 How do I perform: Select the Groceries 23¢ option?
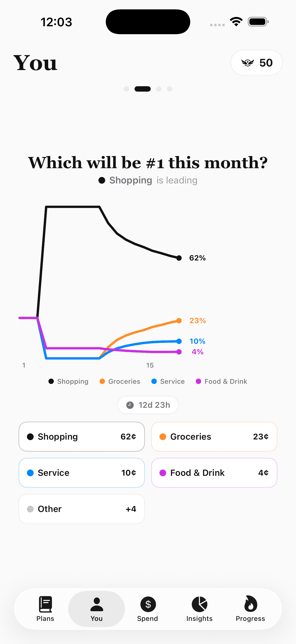tap(214, 437)
